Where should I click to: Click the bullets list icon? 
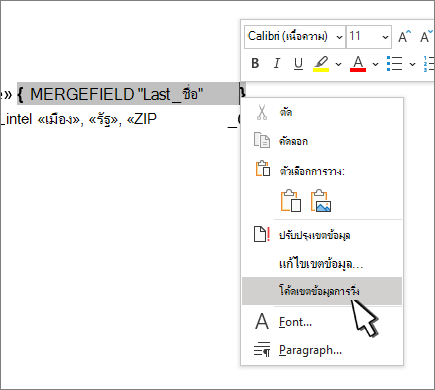tap(395, 63)
